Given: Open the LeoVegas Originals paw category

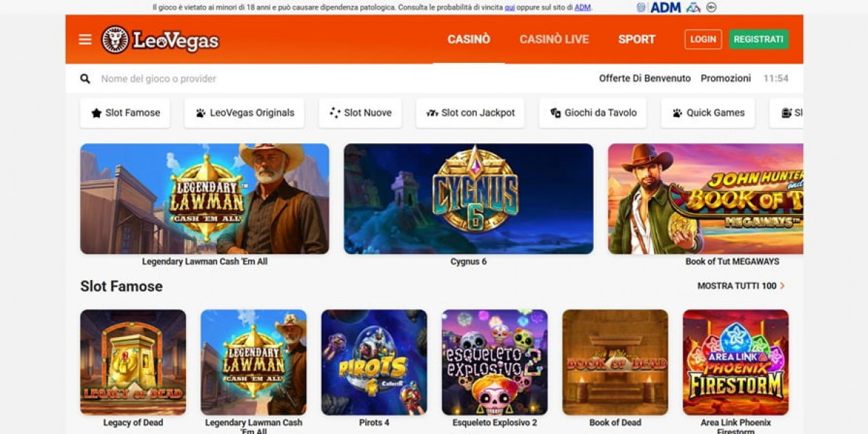Looking at the screenshot, I should [244, 113].
